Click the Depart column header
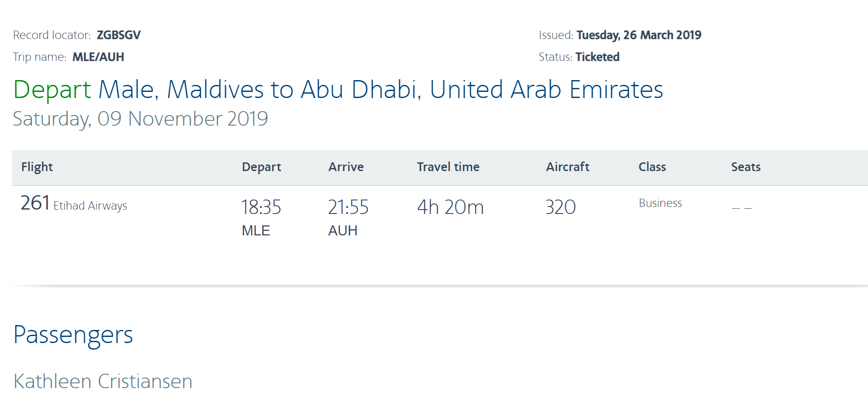The image size is (868, 403). 261,167
